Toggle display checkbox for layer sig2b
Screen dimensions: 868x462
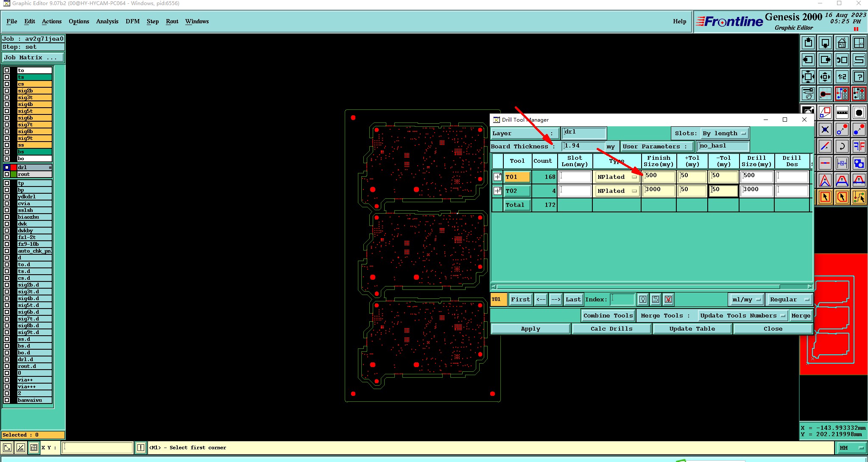pos(7,91)
